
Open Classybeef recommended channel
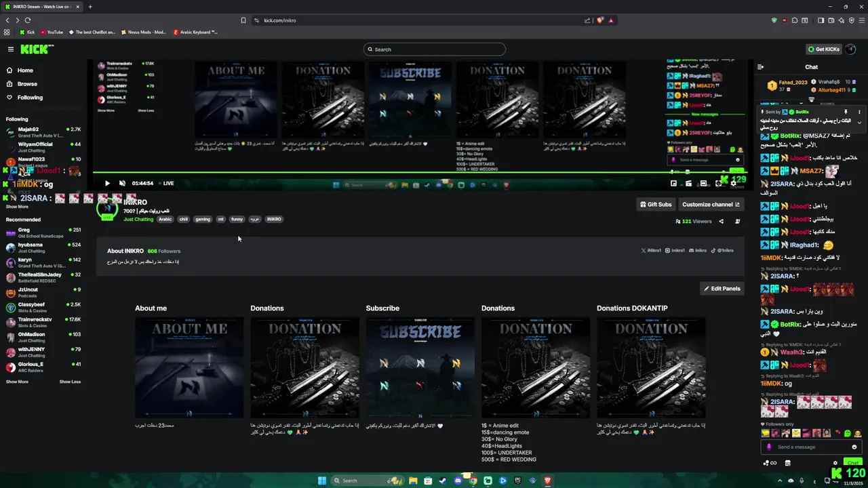[43, 307]
